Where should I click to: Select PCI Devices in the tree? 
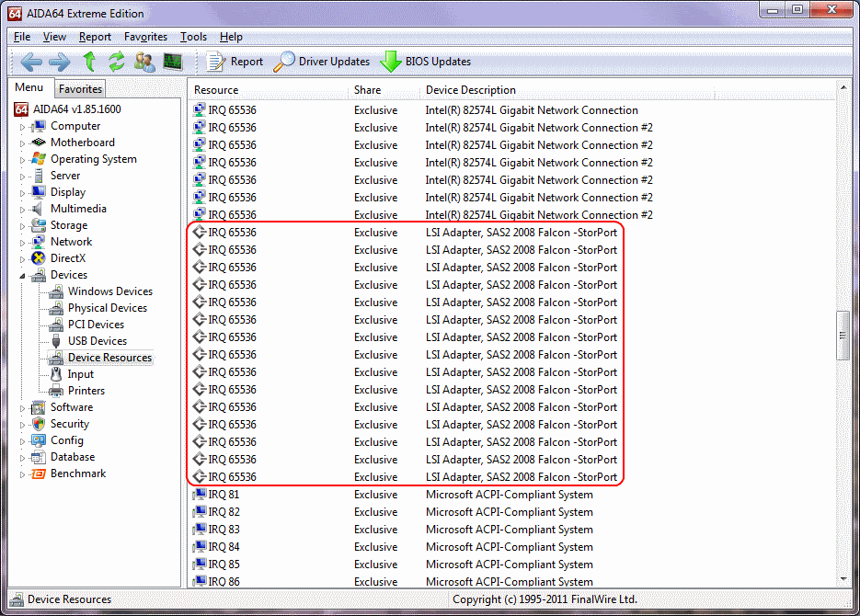[x=96, y=325]
